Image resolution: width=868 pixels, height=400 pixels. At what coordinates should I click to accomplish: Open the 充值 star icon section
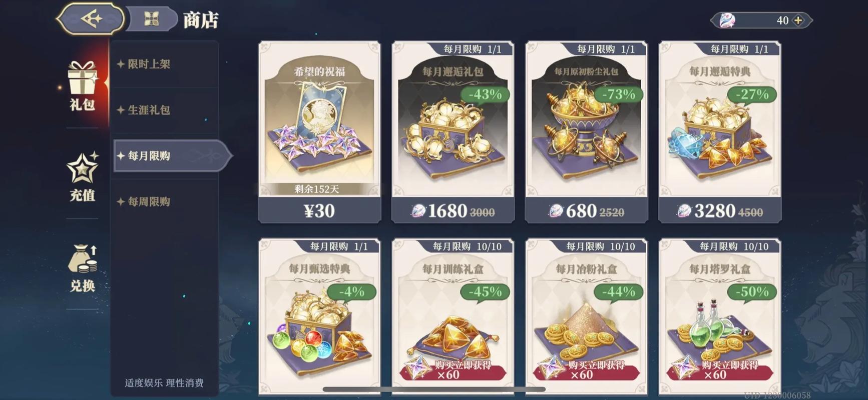click(x=83, y=176)
